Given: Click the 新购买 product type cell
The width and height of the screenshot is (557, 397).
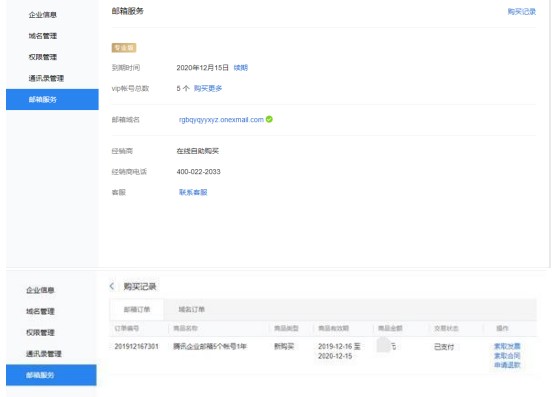Looking at the screenshot, I should [x=284, y=346].
